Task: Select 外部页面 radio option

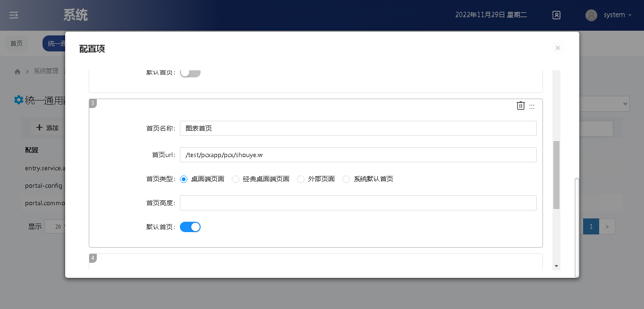Action: (301, 179)
